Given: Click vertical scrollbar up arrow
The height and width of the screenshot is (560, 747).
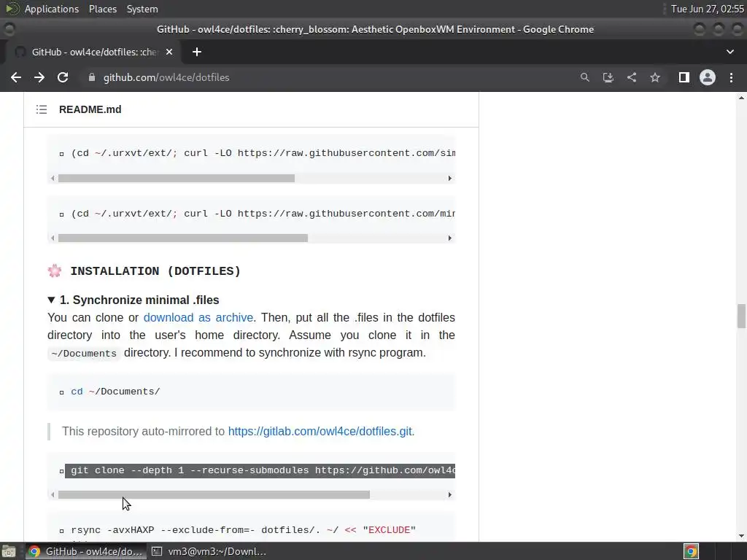Looking at the screenshot, I should pos(741,98).
